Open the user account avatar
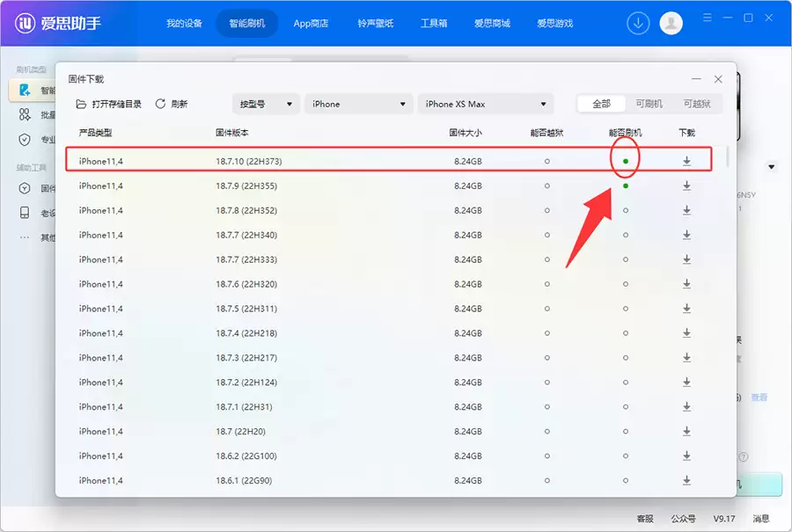 tap(671, 23)
